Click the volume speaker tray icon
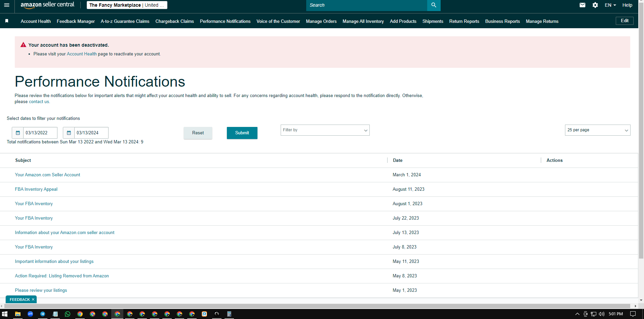Viewport: 644px width, 319px height. pyautogui.click(x=602, y=314)
